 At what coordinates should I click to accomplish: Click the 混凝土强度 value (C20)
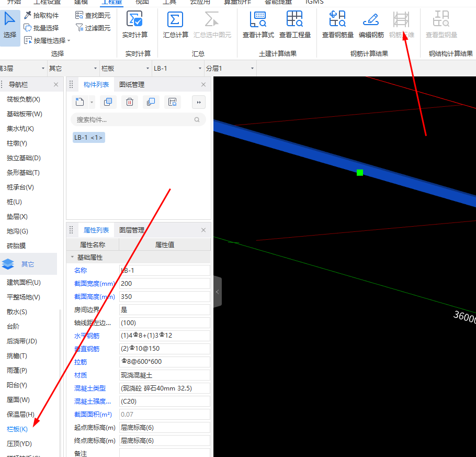click(165, 401)
